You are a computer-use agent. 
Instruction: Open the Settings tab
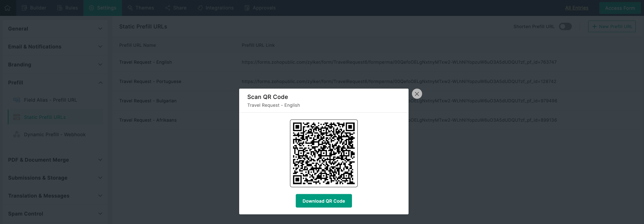(102, 8)
